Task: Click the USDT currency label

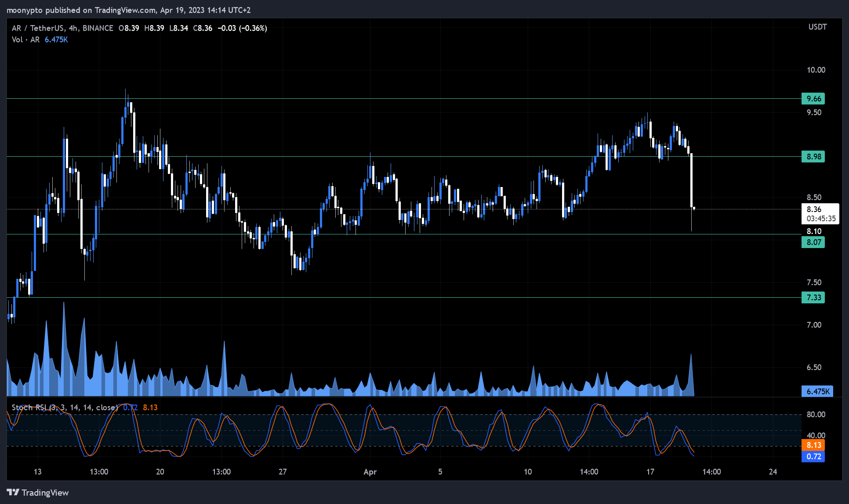Action: click(x=817, y=27)
